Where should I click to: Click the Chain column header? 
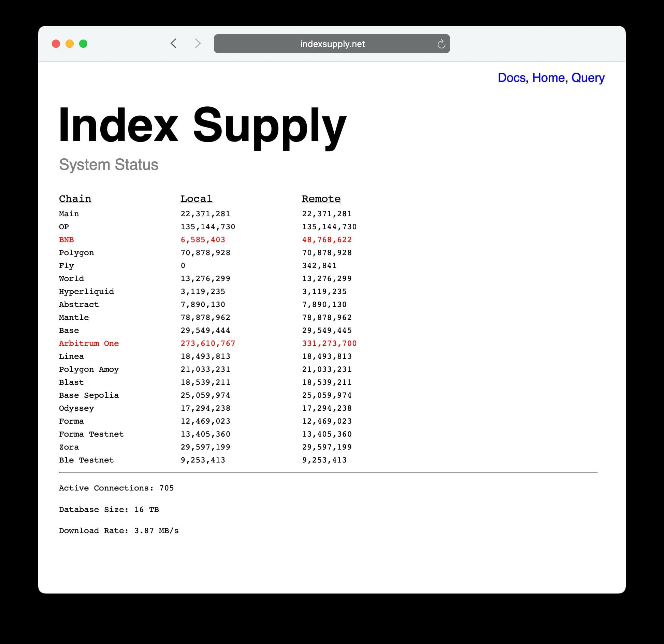tap(75, 199)
